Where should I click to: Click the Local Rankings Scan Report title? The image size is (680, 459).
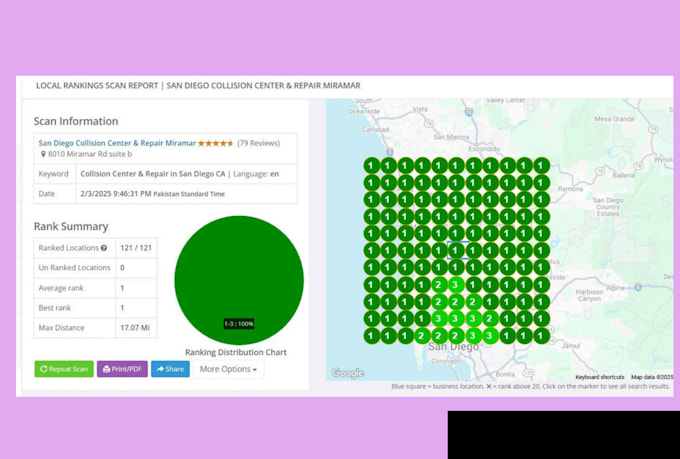(x=198, y=85)
